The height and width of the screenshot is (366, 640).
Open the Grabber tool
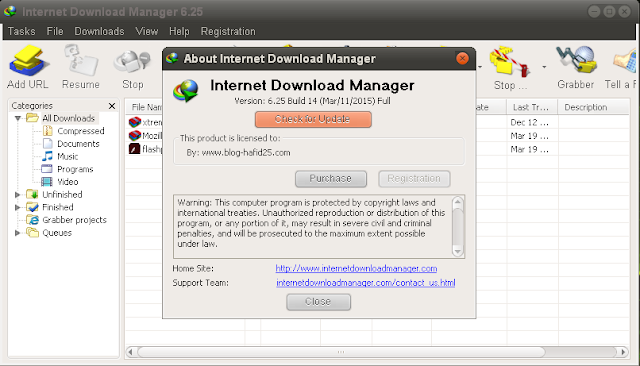pyautogui.click(x=576, y=60)
